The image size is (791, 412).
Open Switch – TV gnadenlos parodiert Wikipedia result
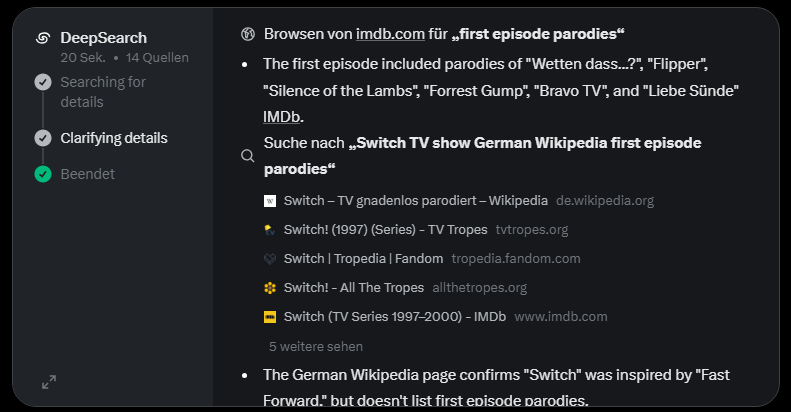coord(416,201)
